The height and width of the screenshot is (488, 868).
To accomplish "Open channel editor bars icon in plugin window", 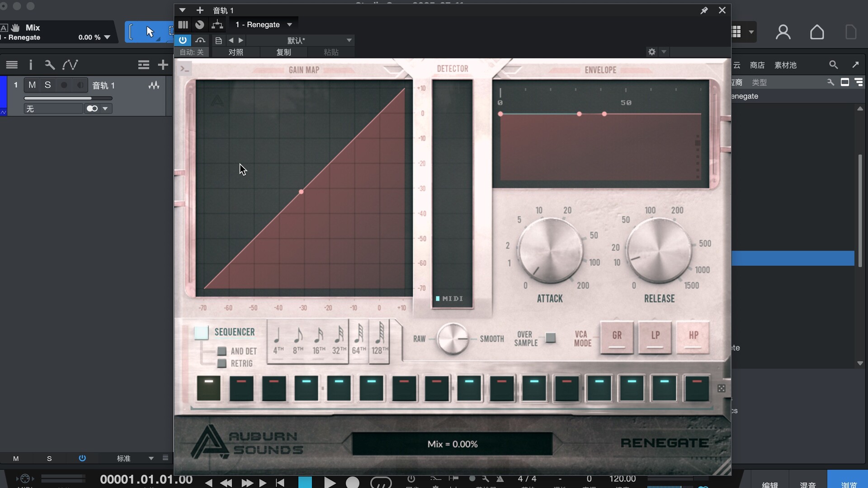I will tap(183, 24).
